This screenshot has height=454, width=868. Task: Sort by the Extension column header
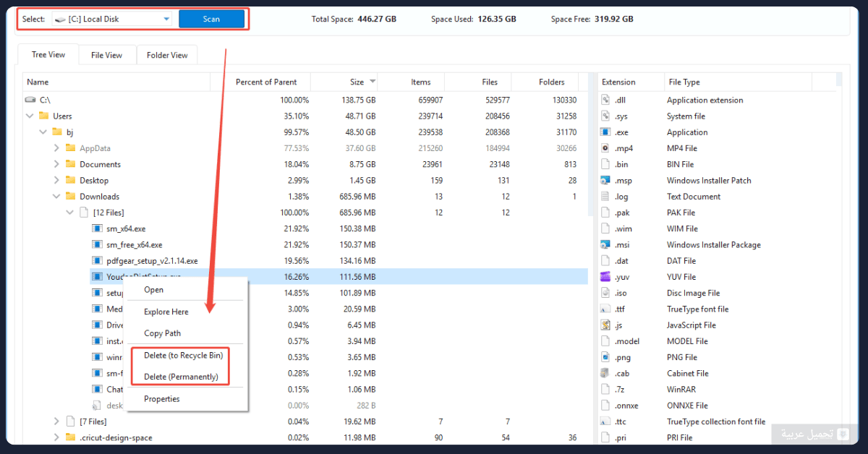tap(631, 82)
